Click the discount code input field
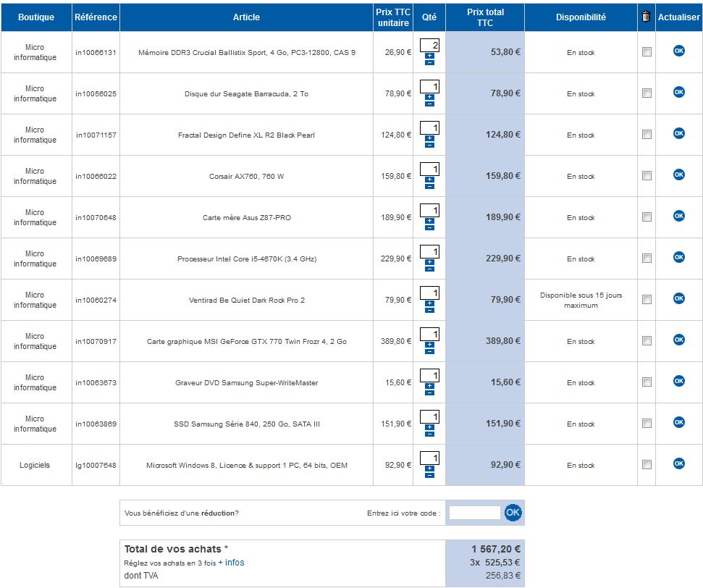The image size is (703, 588). click(x=474, y=513)
